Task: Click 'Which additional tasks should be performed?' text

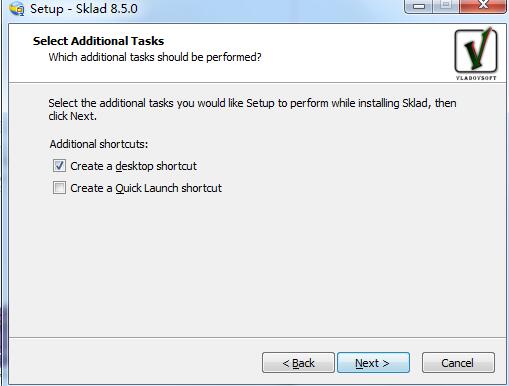Action: click(x=155, y=57)
